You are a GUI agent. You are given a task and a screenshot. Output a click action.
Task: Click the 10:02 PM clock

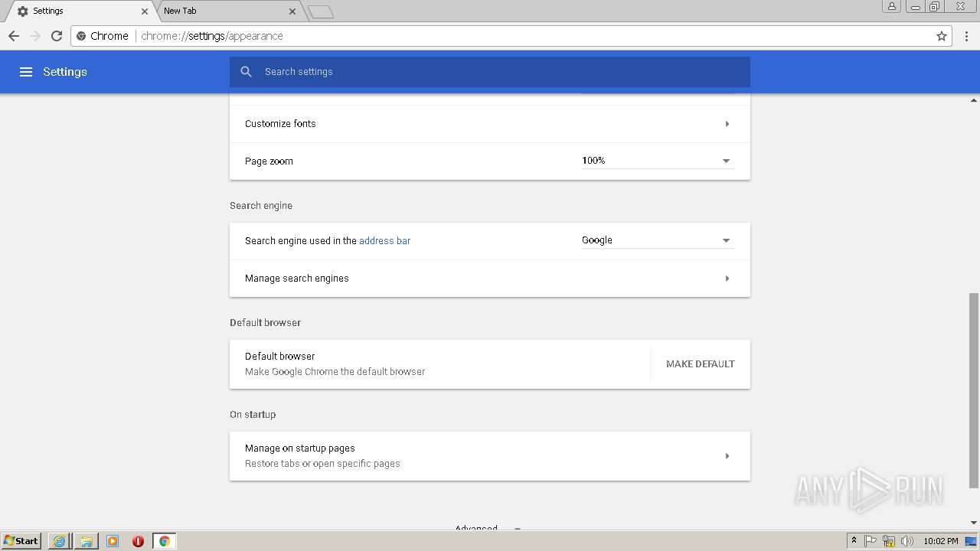click(941, 541)
